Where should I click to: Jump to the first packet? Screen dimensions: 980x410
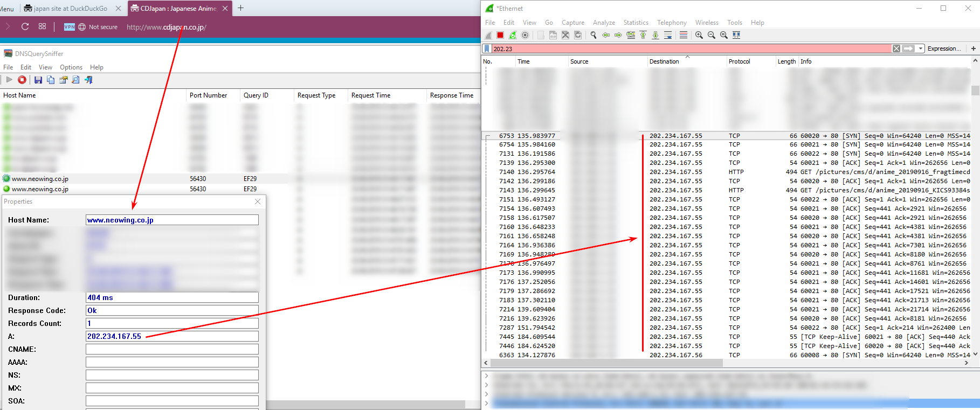tap(643, 35)
